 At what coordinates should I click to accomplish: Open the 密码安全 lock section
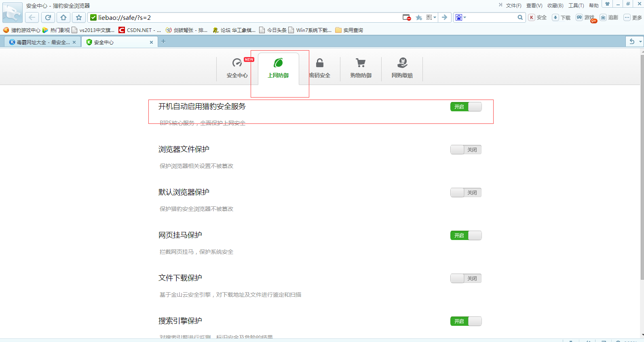pyautogui.click(x=320, y=68)
